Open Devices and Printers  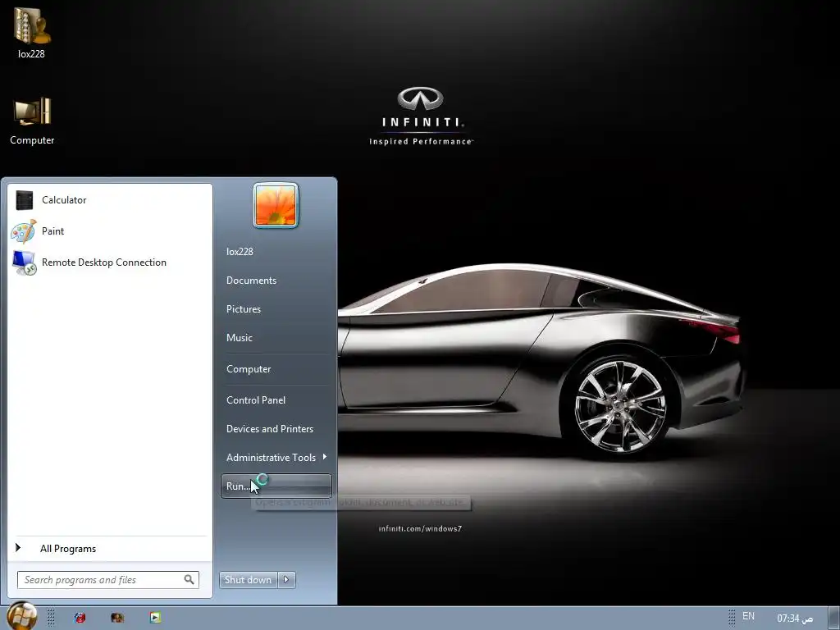pyautogui.click(x=269, y=428)
